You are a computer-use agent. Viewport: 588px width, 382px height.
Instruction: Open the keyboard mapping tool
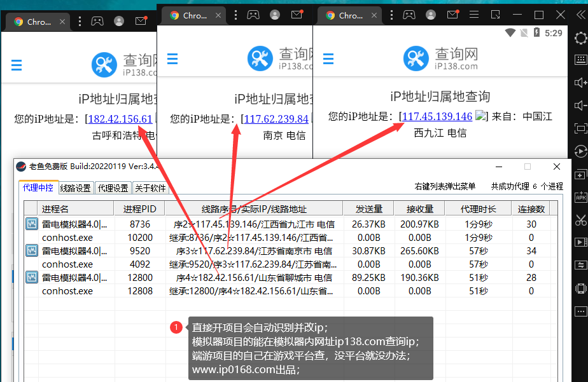[x=580, y=60]
